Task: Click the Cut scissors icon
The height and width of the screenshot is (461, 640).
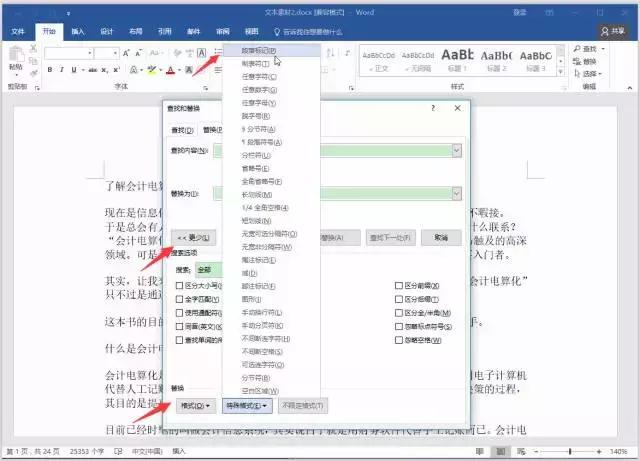Action: tap(33, 49)
